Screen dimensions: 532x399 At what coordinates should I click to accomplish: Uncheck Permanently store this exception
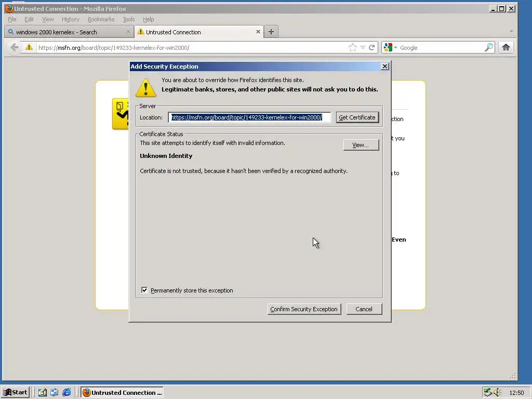pyautogui.click(x=144, y=290)
